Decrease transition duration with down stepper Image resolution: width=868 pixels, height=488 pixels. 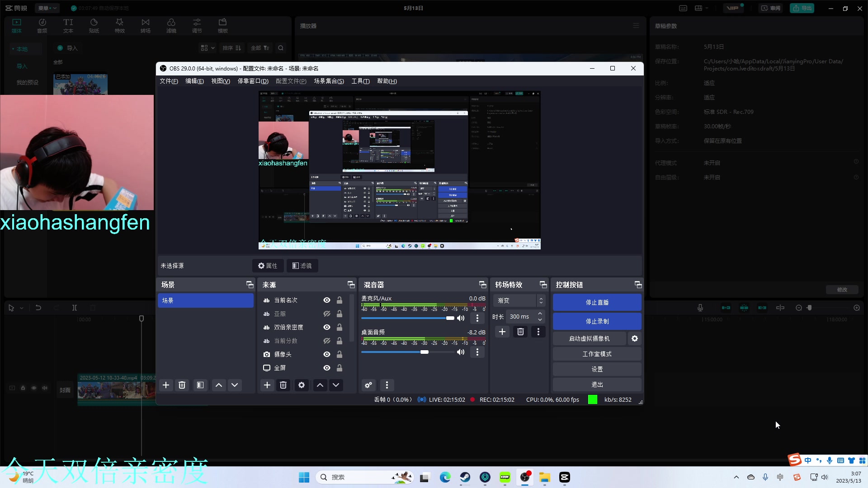pos(540,320)
